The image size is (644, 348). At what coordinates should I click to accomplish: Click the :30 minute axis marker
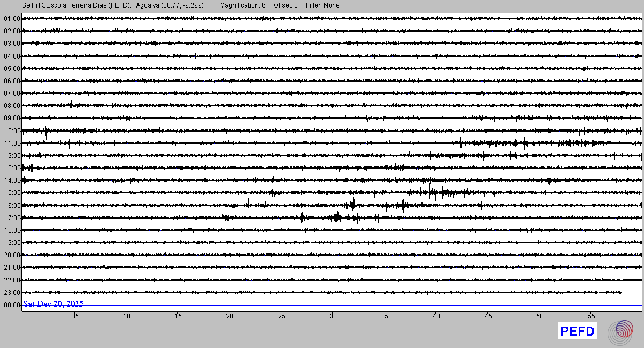click(332, 316)
